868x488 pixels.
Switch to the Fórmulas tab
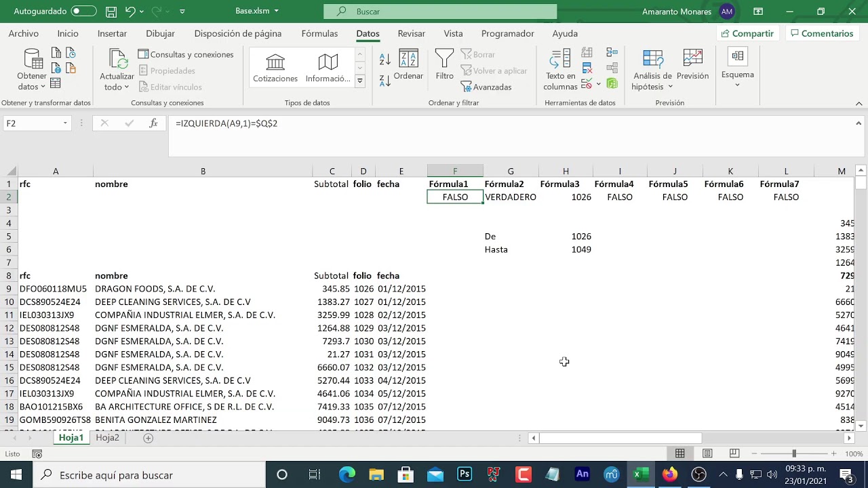click(319, 33)
